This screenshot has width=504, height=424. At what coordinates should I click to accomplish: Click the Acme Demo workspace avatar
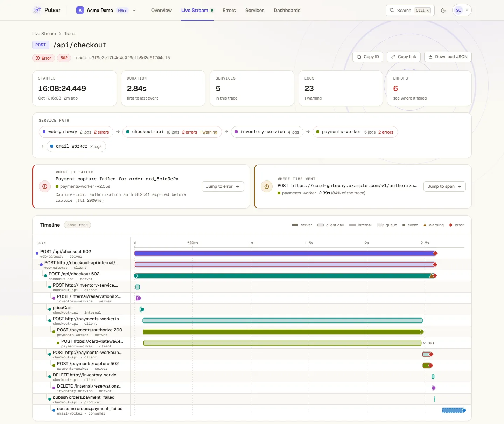click(x=80, y=10)
